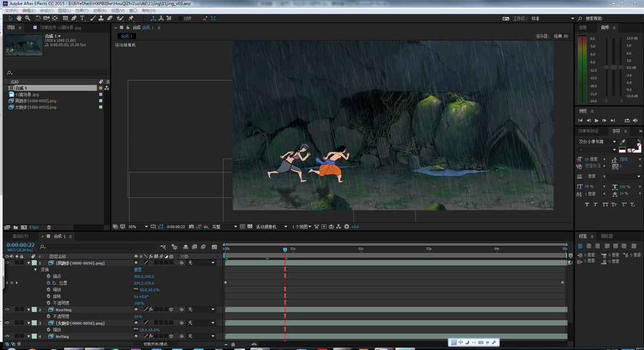Select the Type text tool

[82, 18]
